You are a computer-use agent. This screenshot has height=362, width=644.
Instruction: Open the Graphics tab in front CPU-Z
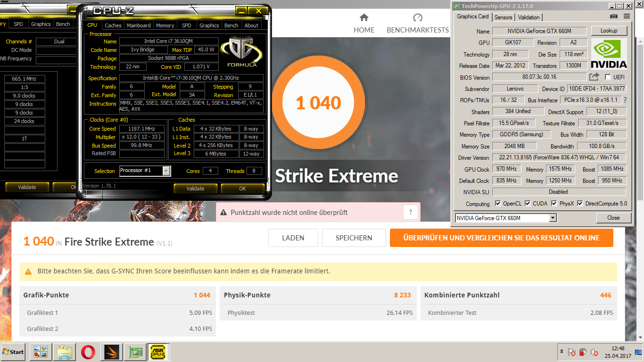tap(209, 25)
